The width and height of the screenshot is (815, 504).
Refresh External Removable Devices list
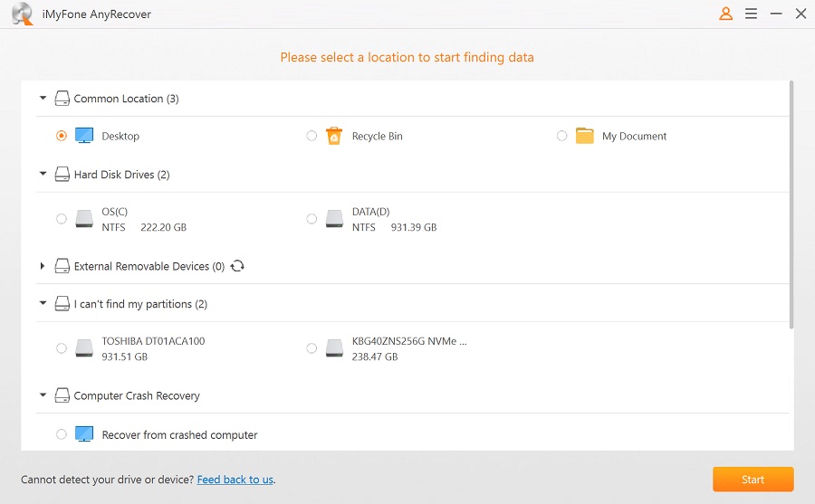237,266
